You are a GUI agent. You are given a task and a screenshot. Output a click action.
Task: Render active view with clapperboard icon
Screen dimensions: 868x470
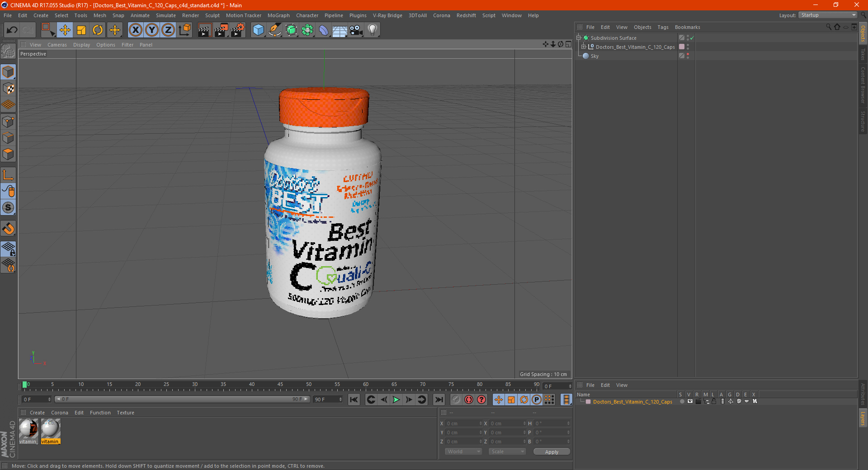[204, 30]
